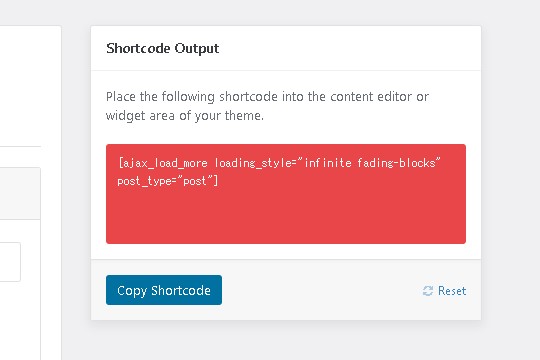Viewport: 540px width, 360px height.
Task: Click the grey footer bar beside Copy Shortcode
Action: 320,290
